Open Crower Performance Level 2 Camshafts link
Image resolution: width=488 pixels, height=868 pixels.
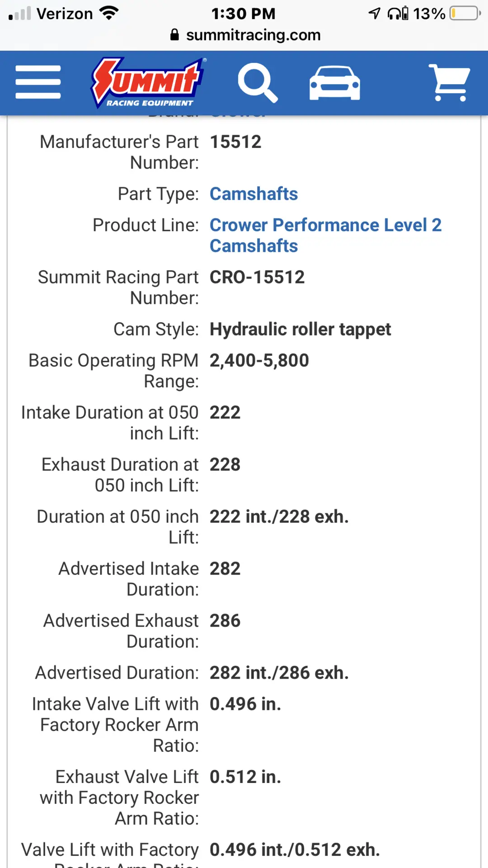point(326,236)
